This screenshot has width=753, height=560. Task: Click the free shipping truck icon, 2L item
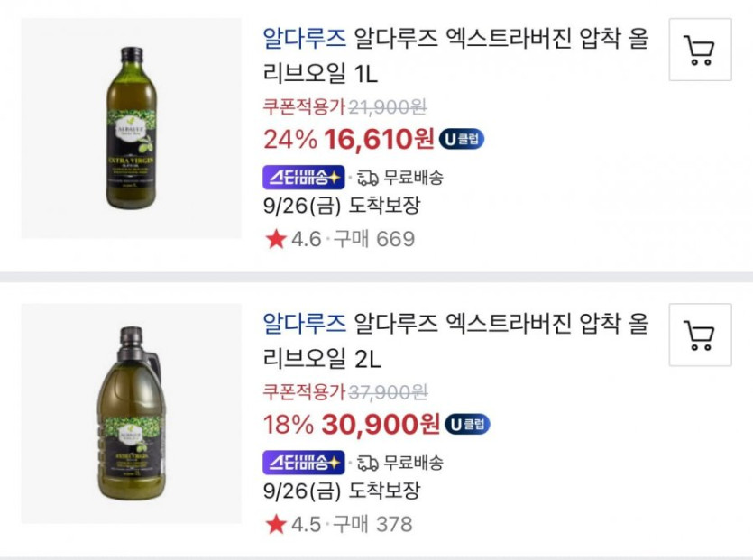point(367,463)
